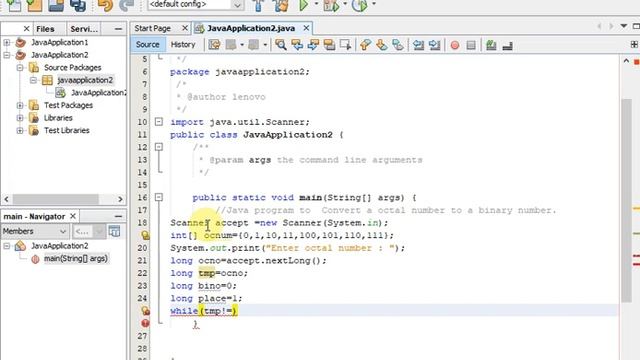This screenshot has height=360, width=640.
Task: Close the Start Page tab
Action: pyautogui.click(x=184, y=28)
